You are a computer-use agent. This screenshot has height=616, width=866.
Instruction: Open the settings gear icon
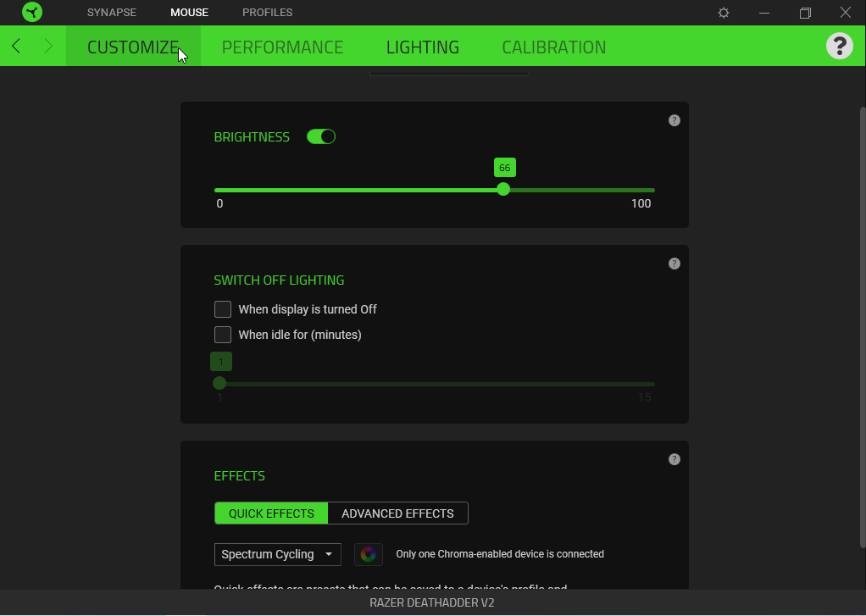[x=724, y=13]
